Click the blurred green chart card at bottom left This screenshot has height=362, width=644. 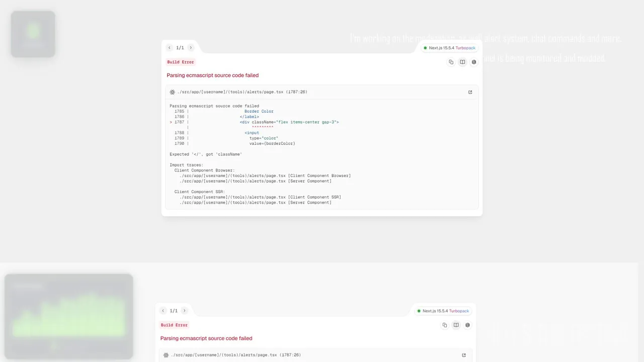coord(68,317)
